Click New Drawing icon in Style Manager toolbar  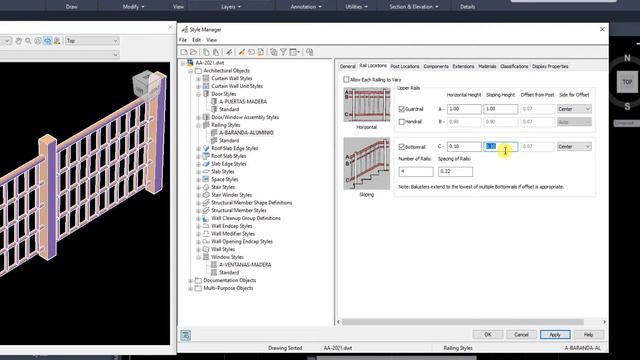click(x=184, y=52)
